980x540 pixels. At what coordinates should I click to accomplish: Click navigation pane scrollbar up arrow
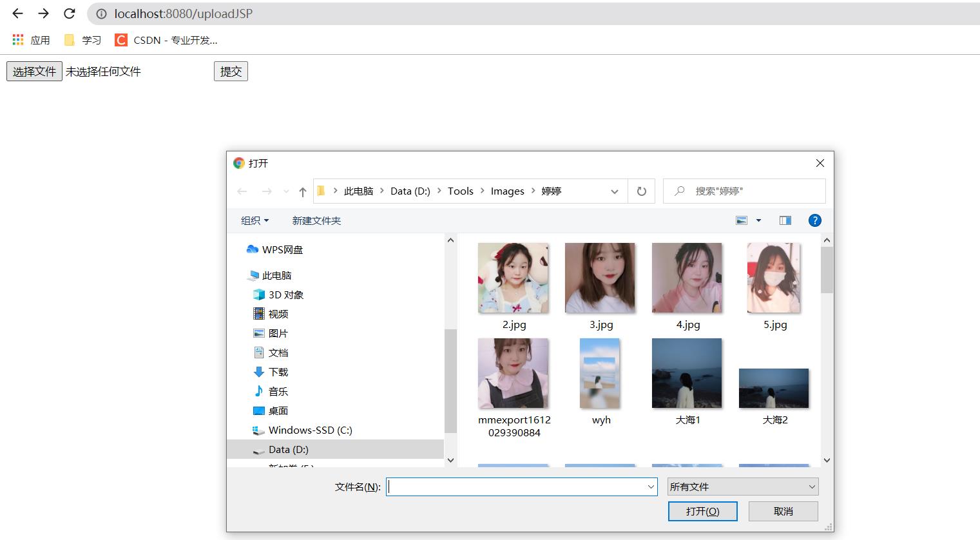click(450, 240)
